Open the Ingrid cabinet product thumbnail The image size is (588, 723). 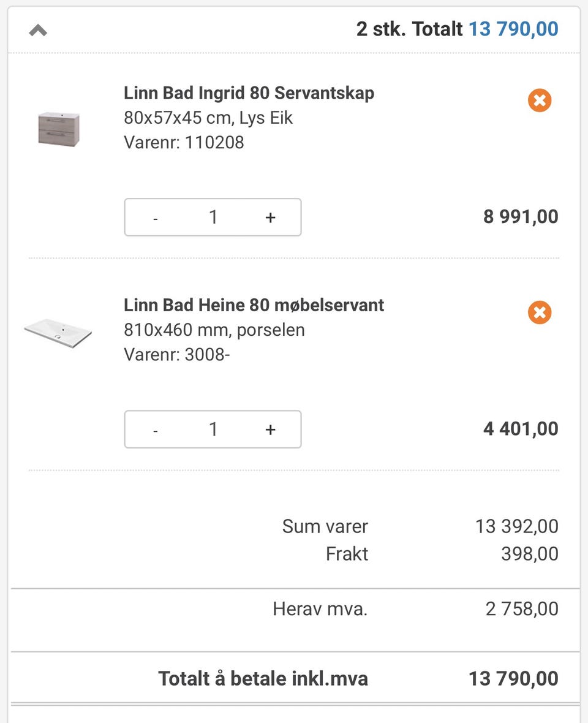pos(59,129)
